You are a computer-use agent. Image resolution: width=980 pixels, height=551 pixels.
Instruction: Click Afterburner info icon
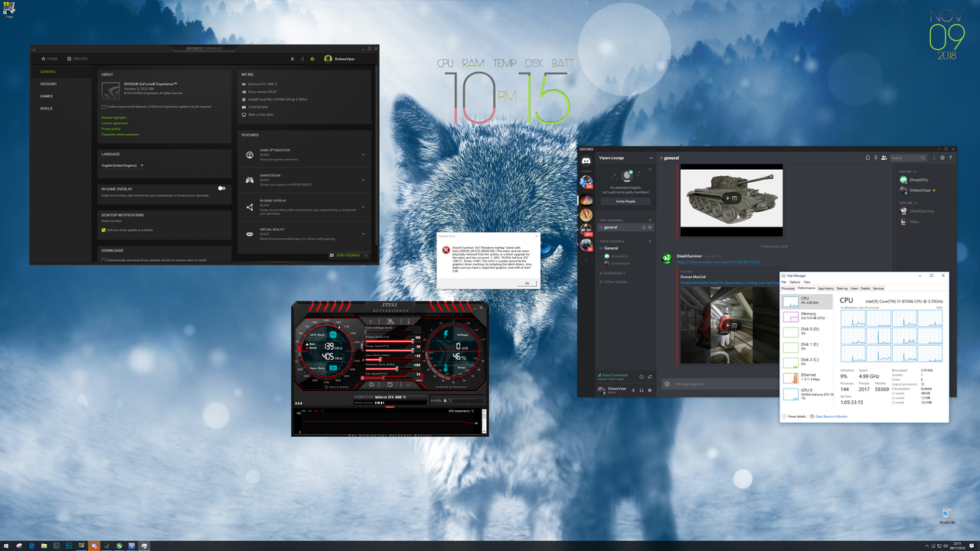point(409,321)
